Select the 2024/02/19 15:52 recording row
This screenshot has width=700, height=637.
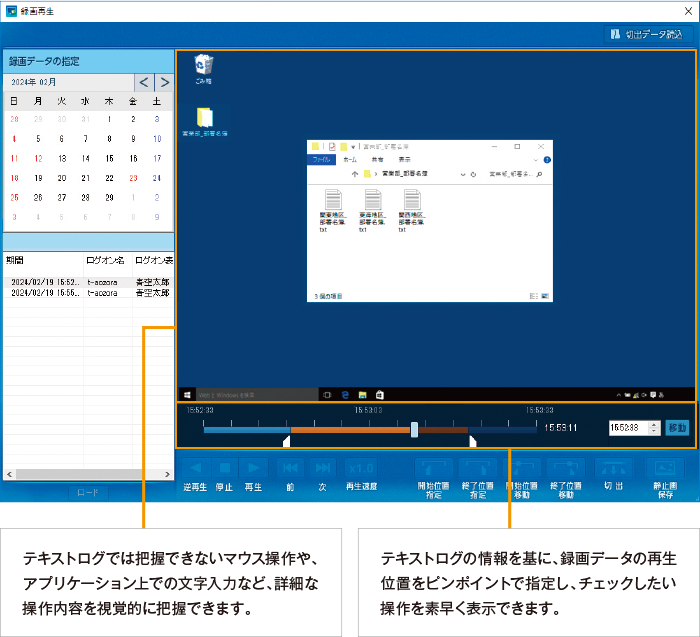(89, 282)
